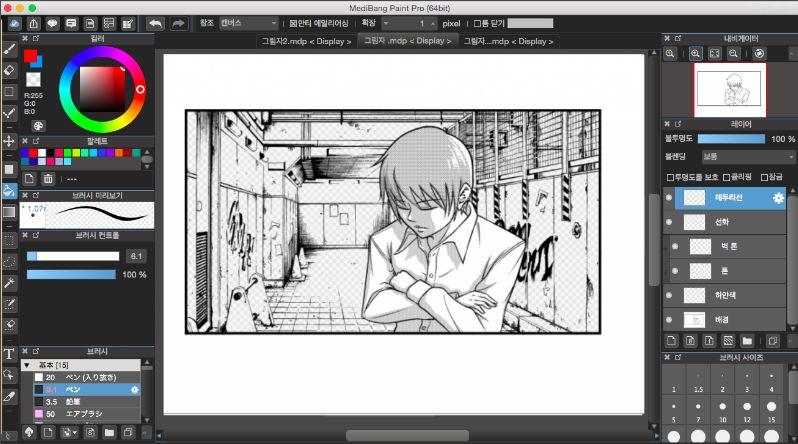Image resolution: width=798 pixels, height=444 pixels.
Task: Switch to 그림자 .mdp tab
Action: pyautogui.click(x=407, y=41)
